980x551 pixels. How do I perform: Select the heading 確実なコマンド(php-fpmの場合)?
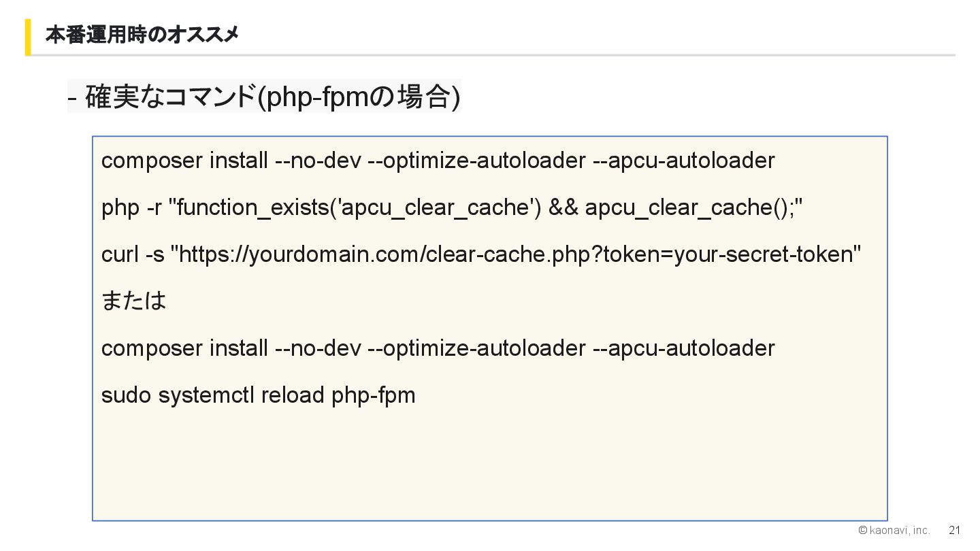(x=264, y=97)
